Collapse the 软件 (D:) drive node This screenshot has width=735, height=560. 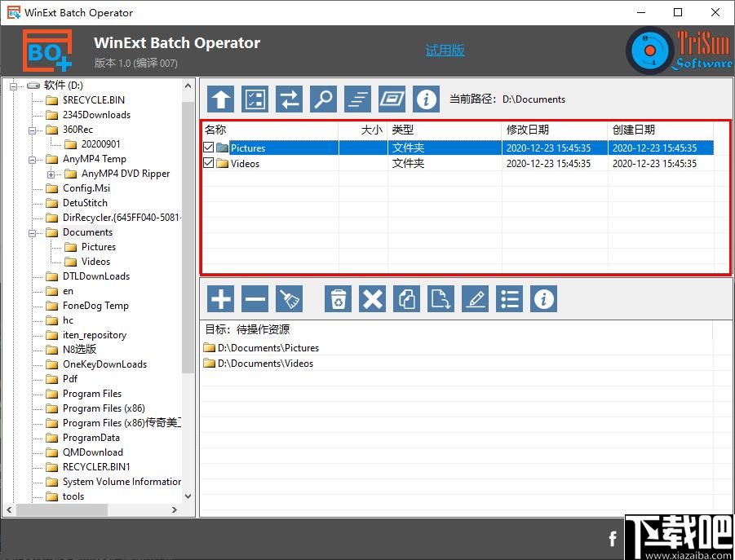(14, 86)
